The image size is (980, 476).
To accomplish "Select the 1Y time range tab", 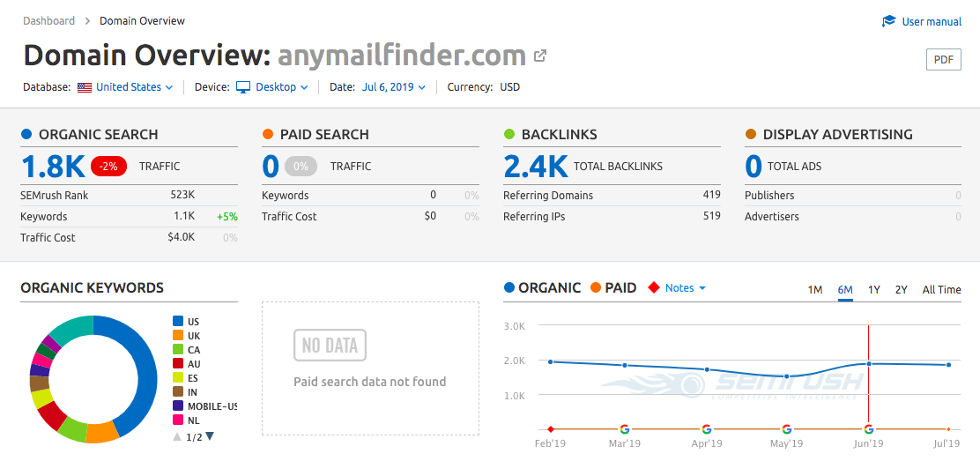I will point(873,290).
